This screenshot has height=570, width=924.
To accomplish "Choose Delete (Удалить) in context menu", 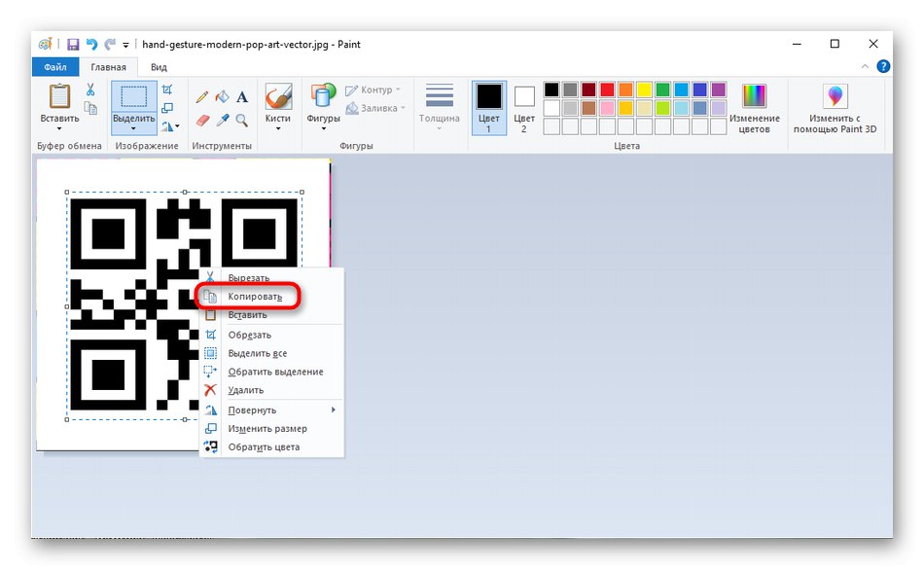I will (x=271, y=390).
